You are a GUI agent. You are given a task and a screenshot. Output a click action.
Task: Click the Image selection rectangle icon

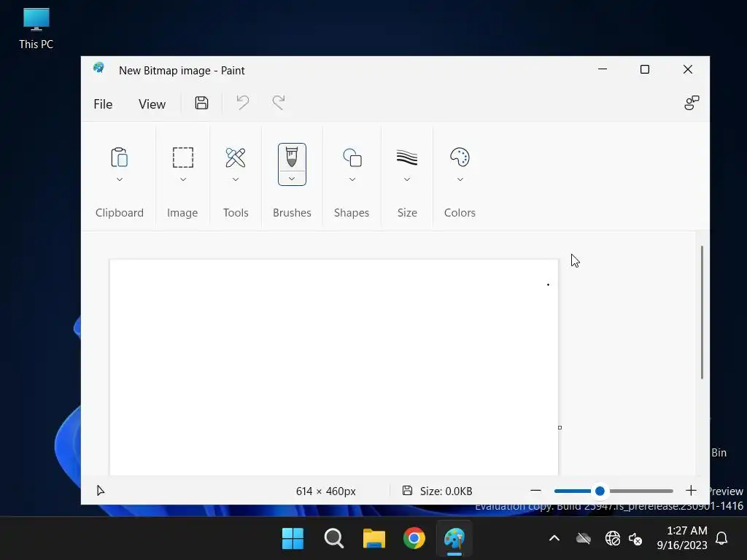click(x=183, y=157)
